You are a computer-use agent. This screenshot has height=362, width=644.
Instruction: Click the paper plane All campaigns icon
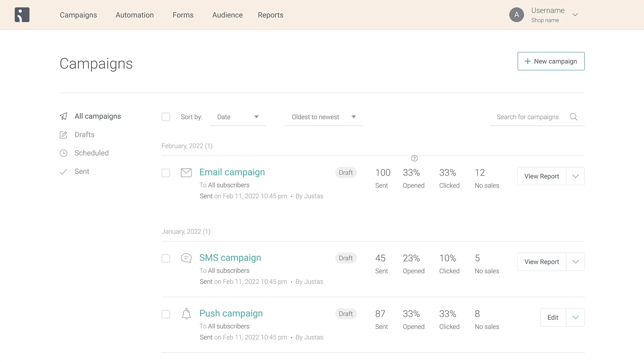pos(63,116)
